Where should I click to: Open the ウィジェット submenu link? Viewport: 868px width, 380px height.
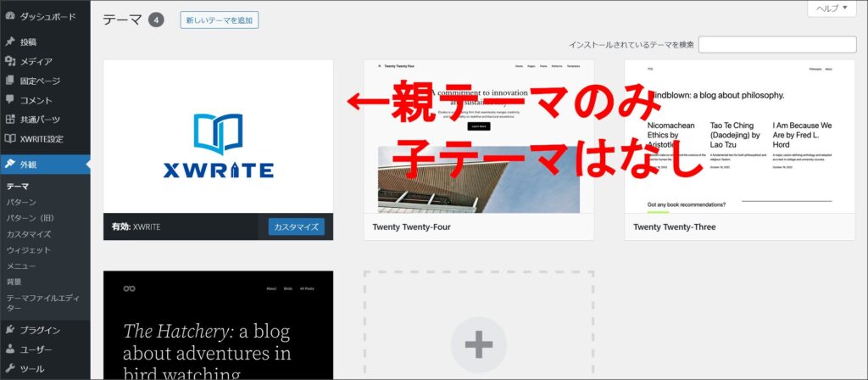(x=29, y=250)
